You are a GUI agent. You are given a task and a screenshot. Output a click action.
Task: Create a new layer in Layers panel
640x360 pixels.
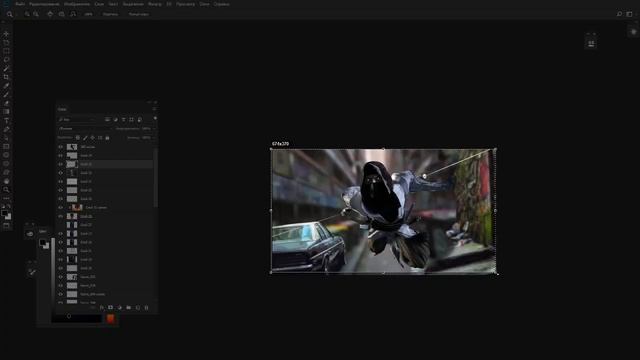(x=138, y=307)
